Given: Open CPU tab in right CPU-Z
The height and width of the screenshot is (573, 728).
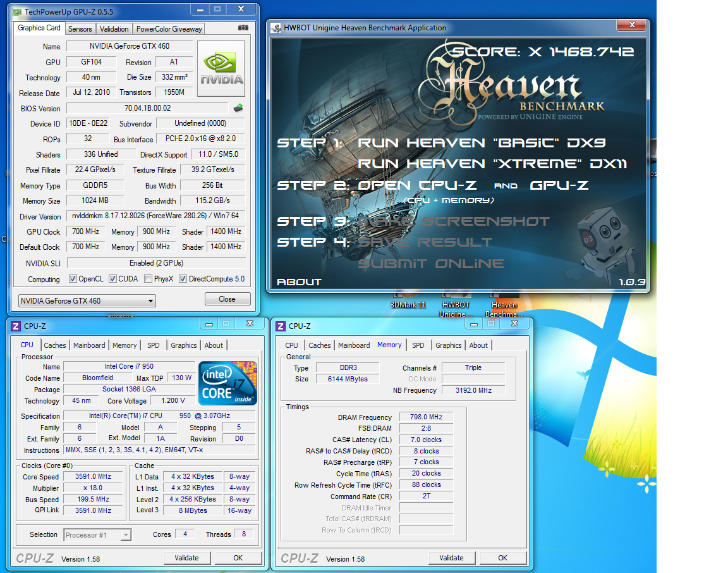Looking at the screenshot, I should 291,345.
